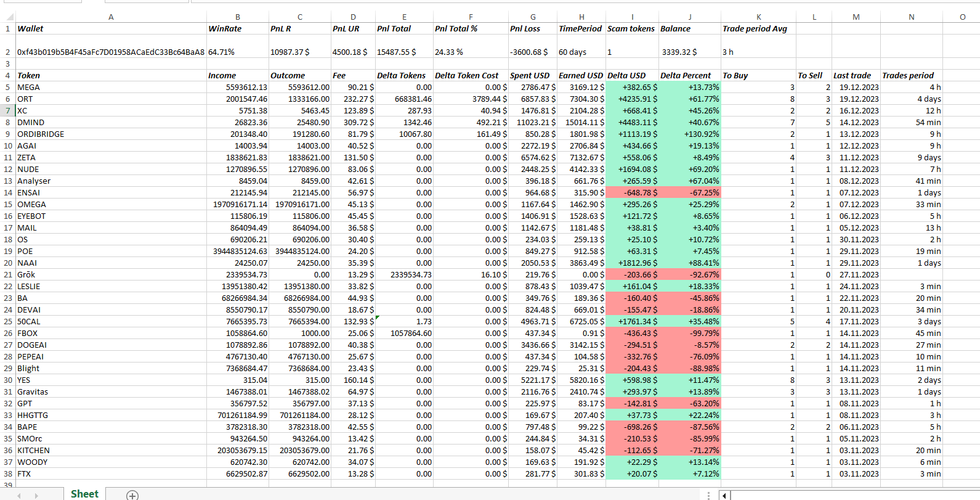Click the wallet address cell
The image size is (980, 500).
click(111, 46)
